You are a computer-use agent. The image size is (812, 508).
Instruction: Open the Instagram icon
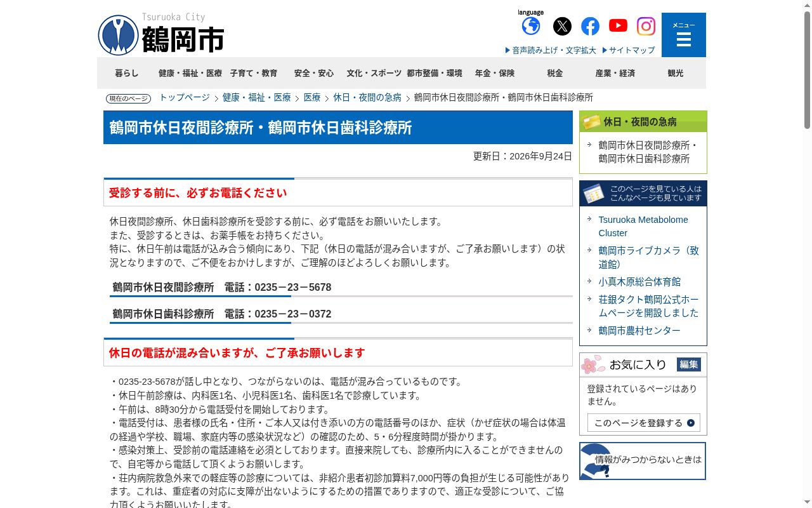pyautogui.click(x=646, y=26)
